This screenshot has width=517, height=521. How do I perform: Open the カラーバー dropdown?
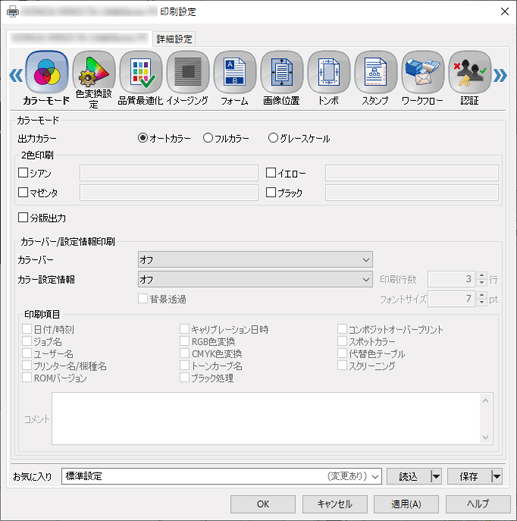point(255,260)
